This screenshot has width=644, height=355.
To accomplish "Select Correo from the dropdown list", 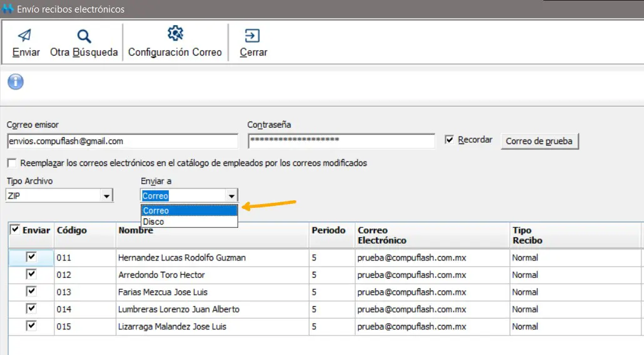I will pyautogui.click(x=189, y=211).
